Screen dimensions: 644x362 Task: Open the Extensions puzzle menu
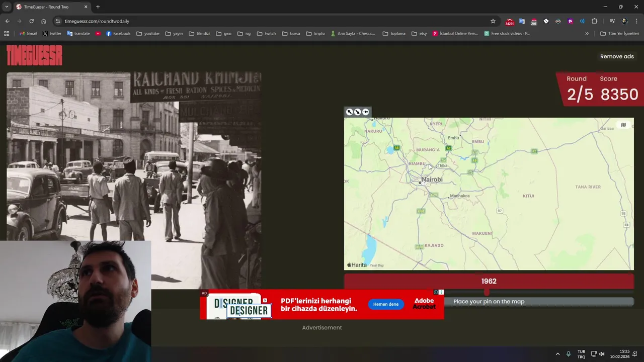click(594, 21)
